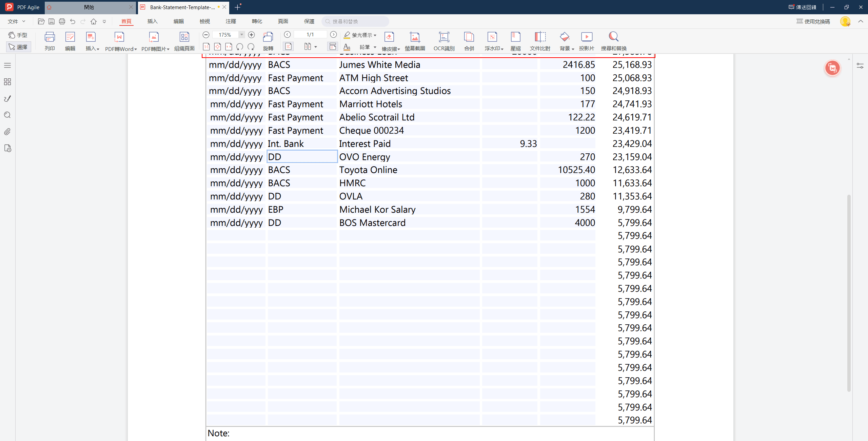This screenshot has height=441, width=868.
Task: Open the Insert (插入) ribbon tab
Action: 152,21
